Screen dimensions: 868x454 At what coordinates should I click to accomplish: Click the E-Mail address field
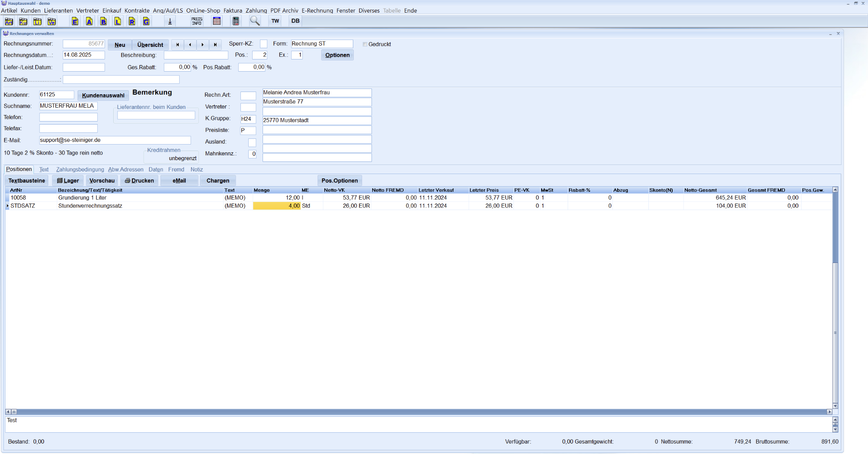pyautogui.click(x=115, y=140)
